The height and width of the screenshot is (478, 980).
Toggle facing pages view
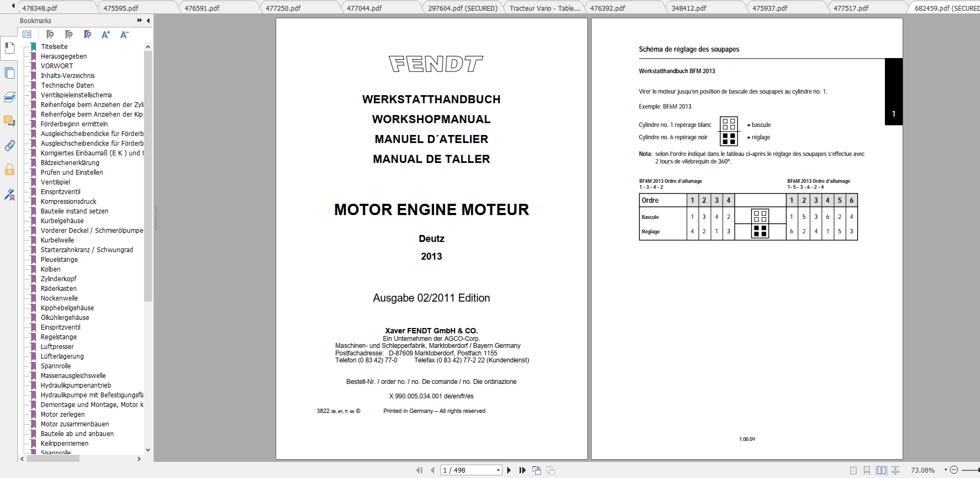pyautogui.click(x=881, y=470)
